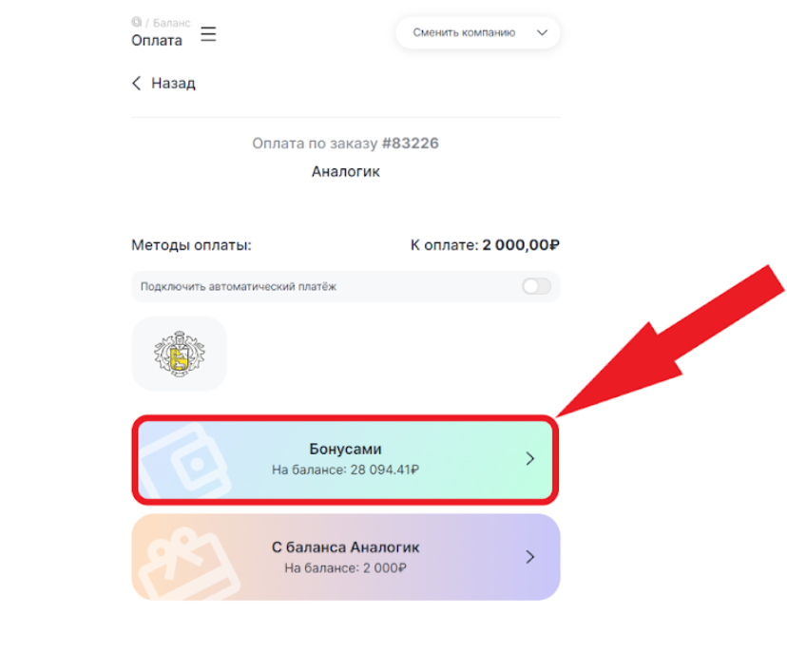Image resolution: width=787 pixels, height=672 pixels.
Task: Click the Оплата page title
Action: tap(157, 41)
